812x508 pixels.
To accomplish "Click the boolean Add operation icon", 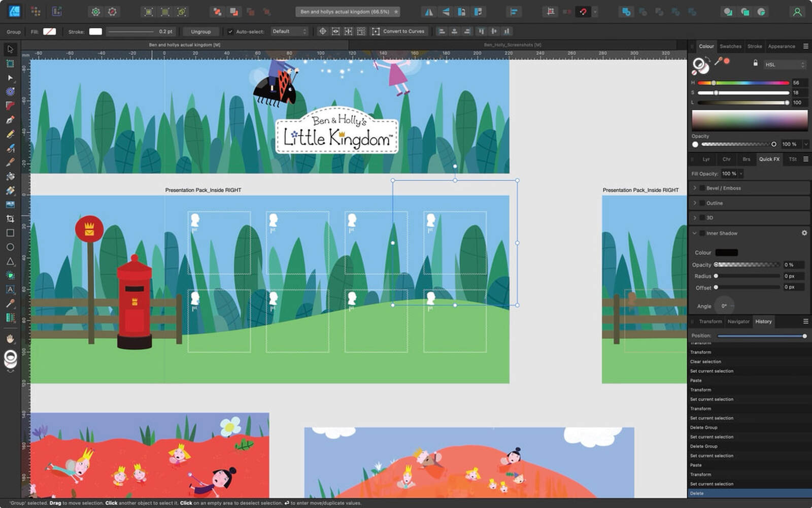I will 627,12.
